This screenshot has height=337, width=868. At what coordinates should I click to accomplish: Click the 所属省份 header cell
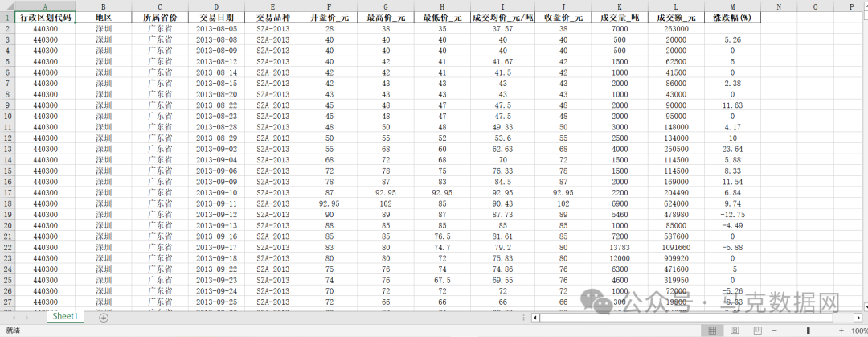click(160, 18)
